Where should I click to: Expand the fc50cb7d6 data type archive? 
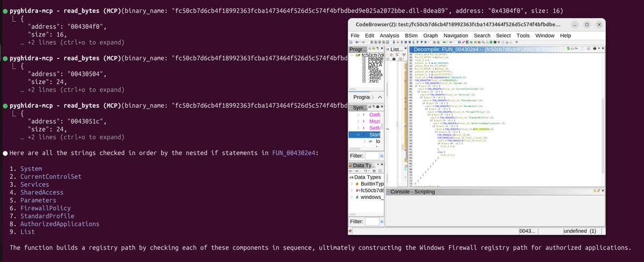[352, 190]
